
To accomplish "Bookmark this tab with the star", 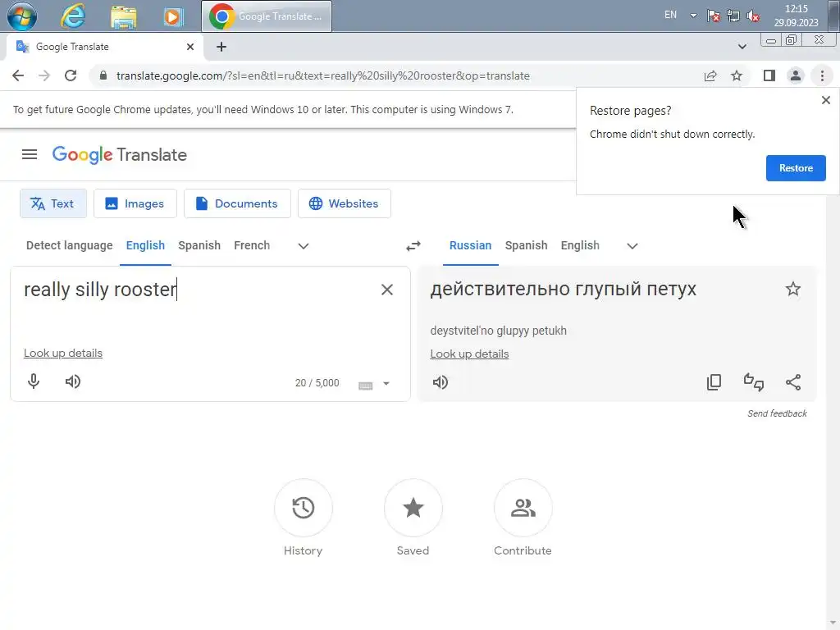I will 737,76.
